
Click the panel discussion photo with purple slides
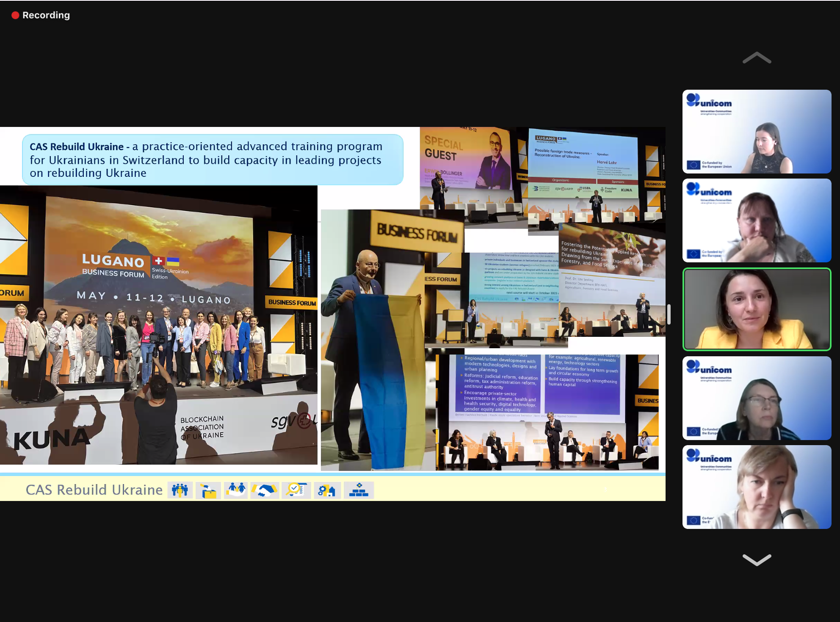pos(547,413)
